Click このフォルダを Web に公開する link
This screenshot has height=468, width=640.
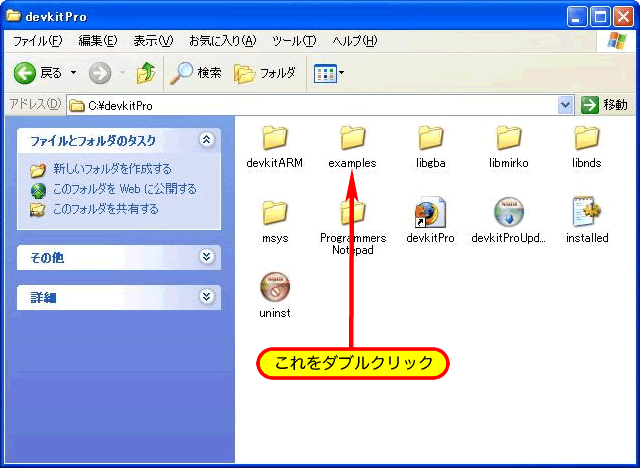pyautogui.click(x=125, y=189)
